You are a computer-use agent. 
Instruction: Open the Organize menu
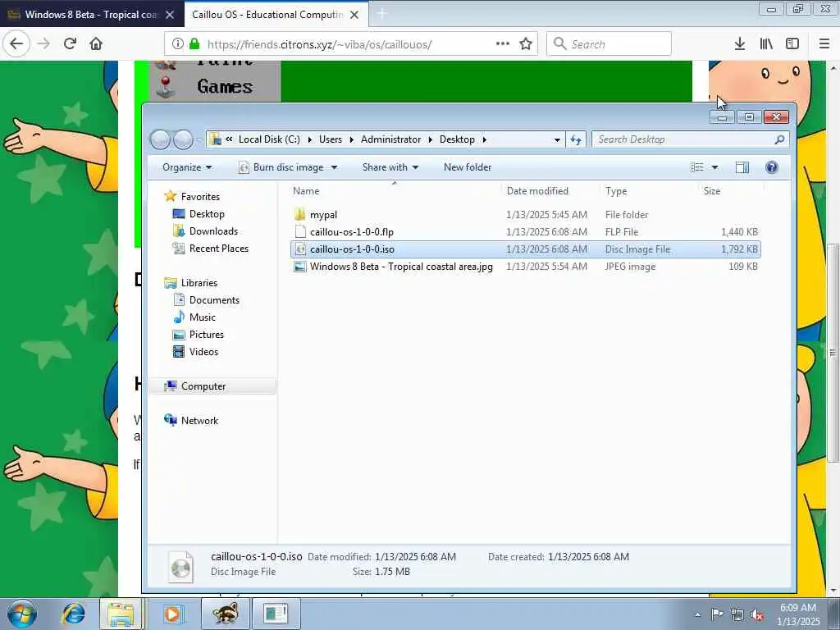coord(187,167)
